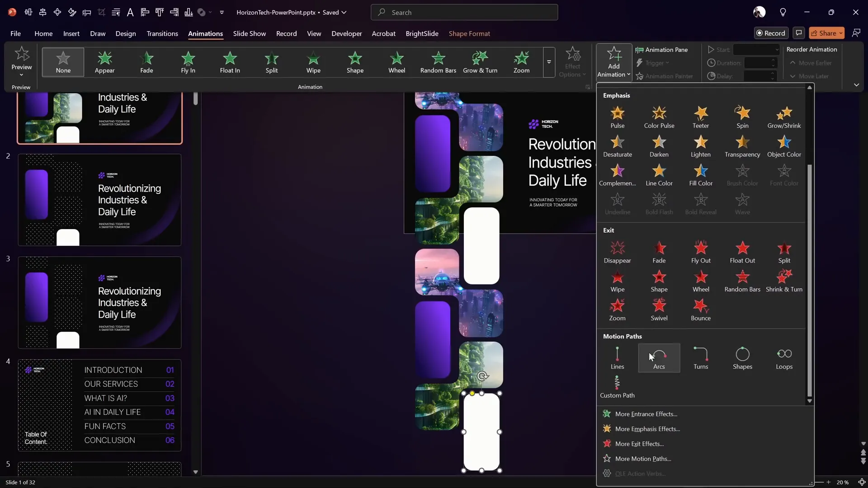
Task: Open the Add Animation dropdown
Action: 613,62
